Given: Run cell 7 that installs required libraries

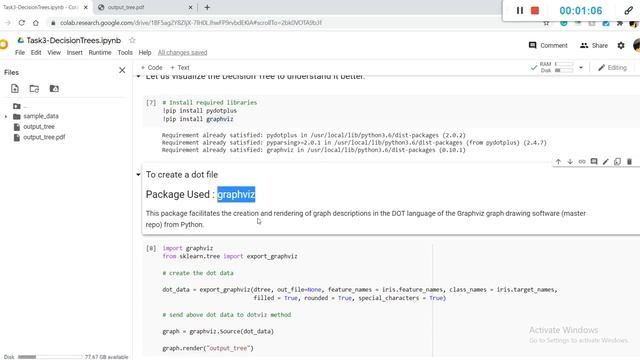Looking at the screenshot, I should [151, 102].
